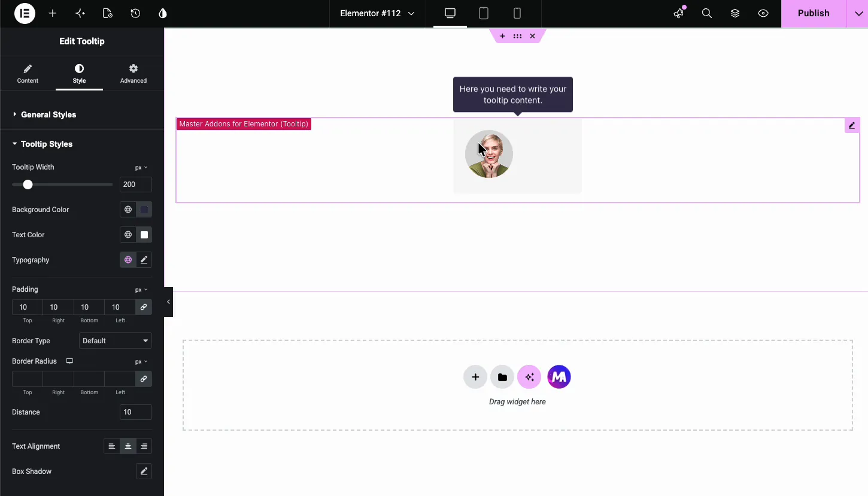Click Master Addons Tooltip widget label
The width and height of the screenshot is (868, 496).
pos(244,124)
